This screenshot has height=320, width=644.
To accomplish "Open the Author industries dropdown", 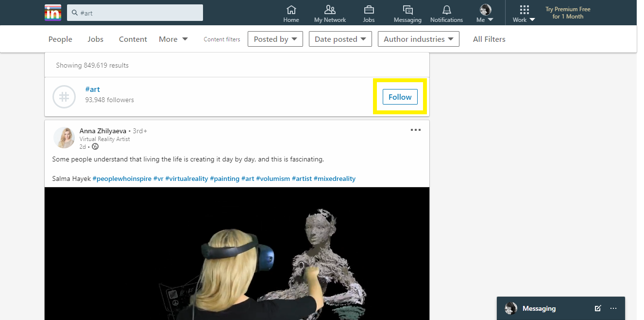I will (x=419, y=39).
